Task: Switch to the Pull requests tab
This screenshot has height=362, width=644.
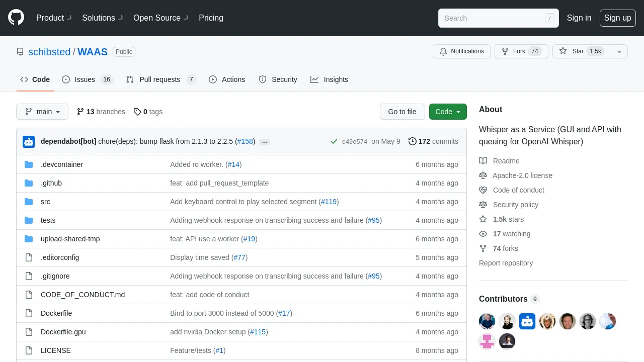Action: click(161, 79)
